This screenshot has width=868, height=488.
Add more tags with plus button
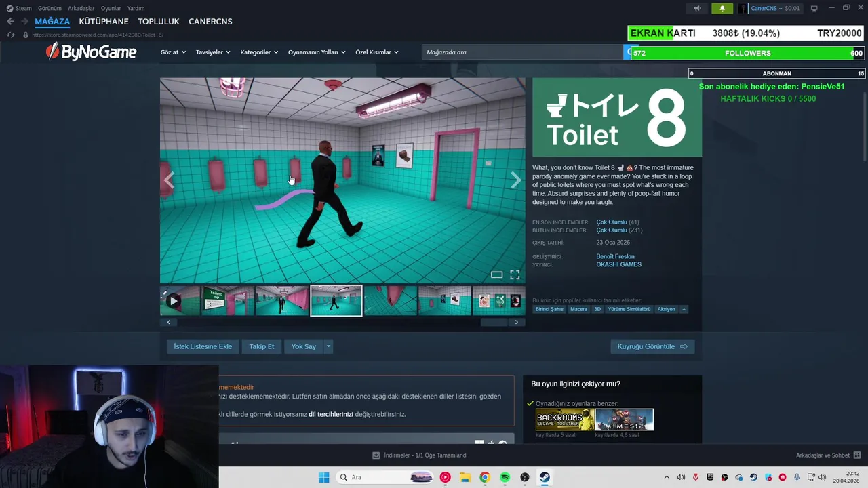[684, 309]
